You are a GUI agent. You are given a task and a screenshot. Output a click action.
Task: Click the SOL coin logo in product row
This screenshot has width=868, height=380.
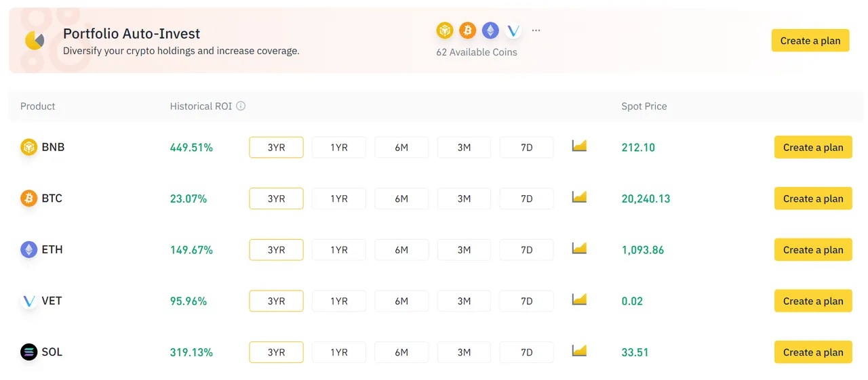28,352
